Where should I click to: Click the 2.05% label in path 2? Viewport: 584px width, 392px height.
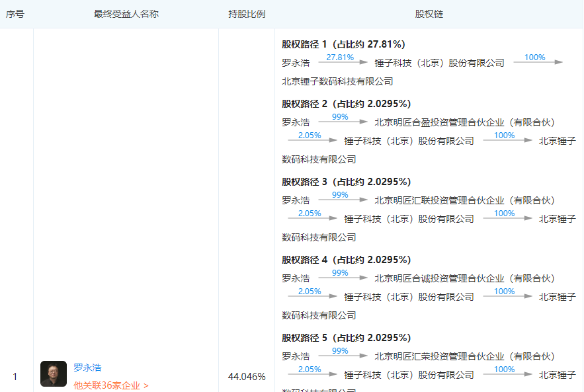pos(310,136)
